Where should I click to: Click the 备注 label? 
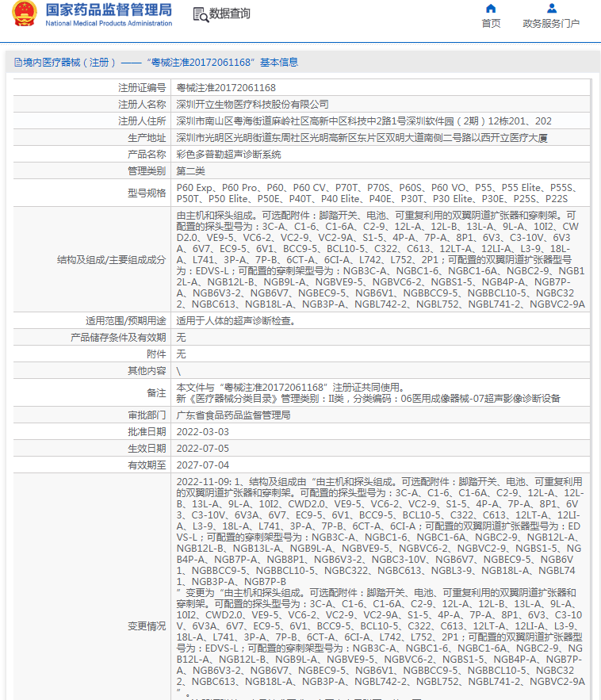(156, 393)
